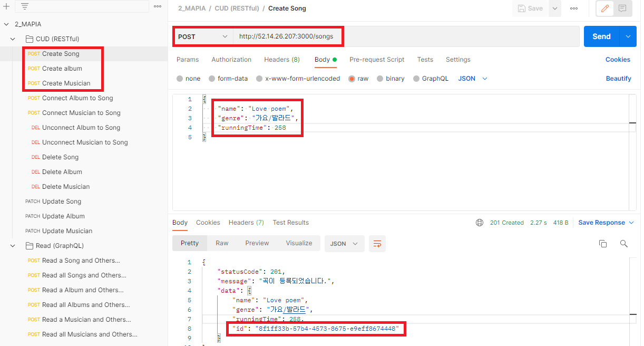Search response with magnifier icon
The width and height of the screenshot is (644, 346).
coord(624,244)
